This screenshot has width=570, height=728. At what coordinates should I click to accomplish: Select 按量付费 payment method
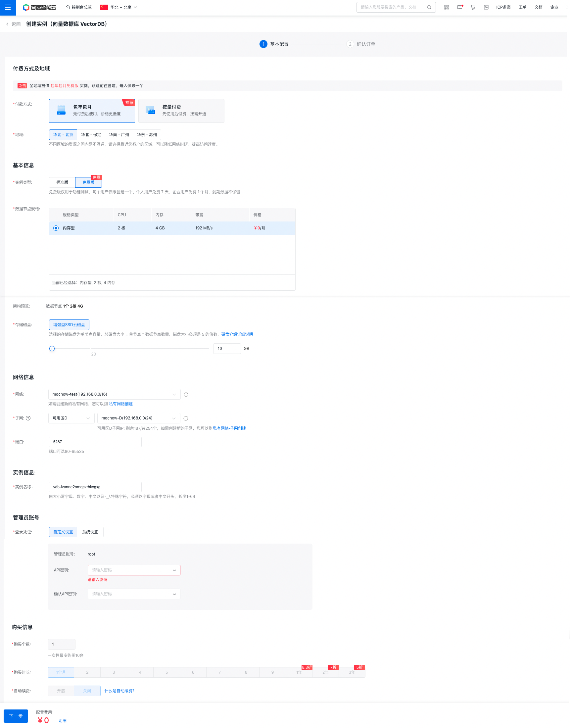(x=181, y=111)
